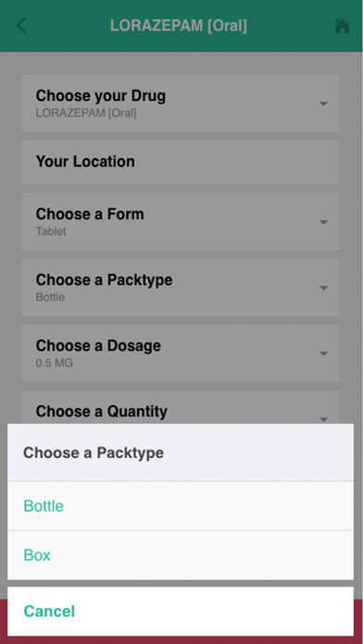Cancel the packtype selection sheet

(x=181, y=611)
